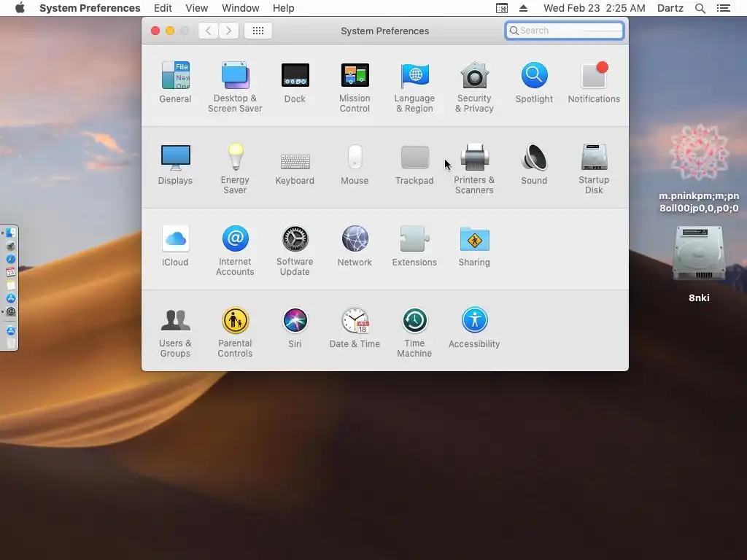Open Sharing preferences pane
Viewport: 747px width, 560px height.
coord(474,246)
